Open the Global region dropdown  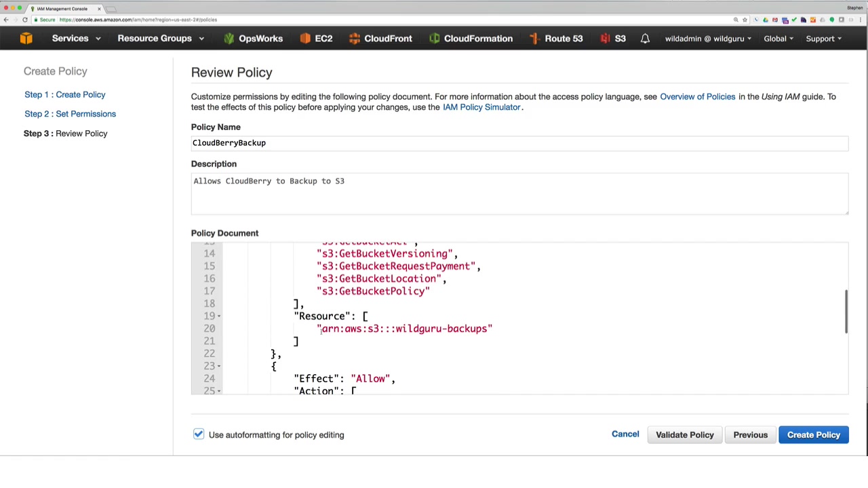click(778, 39)
